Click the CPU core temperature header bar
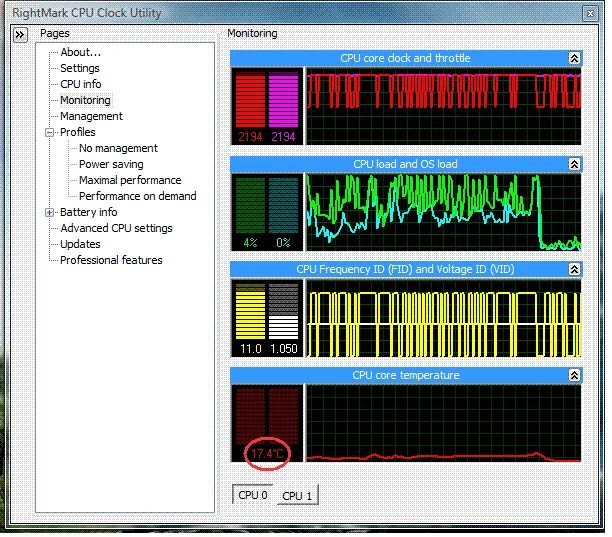The image size is (612, 537). (x=405, y=375)
